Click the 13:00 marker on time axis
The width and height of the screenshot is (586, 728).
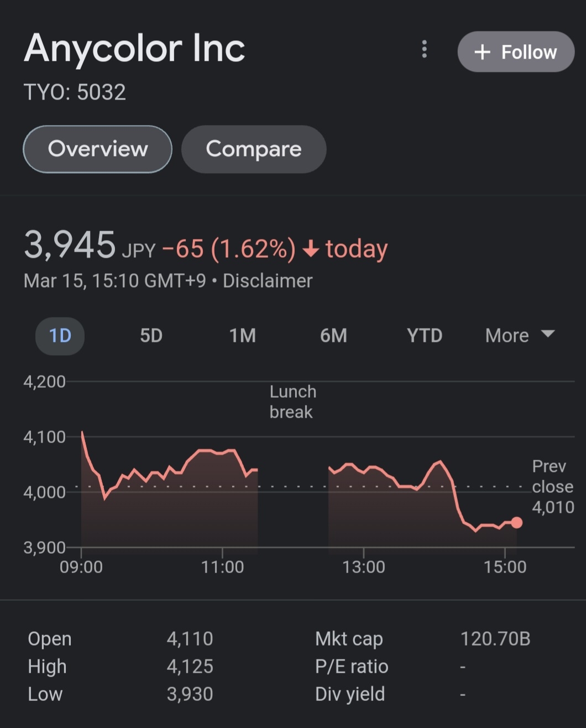click(363, 566)
